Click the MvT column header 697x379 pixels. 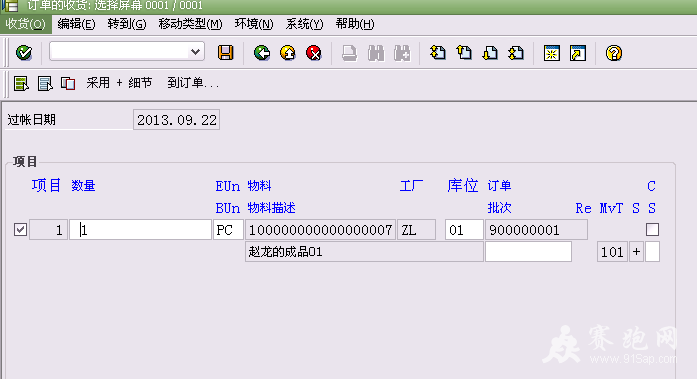click(611, 207)
